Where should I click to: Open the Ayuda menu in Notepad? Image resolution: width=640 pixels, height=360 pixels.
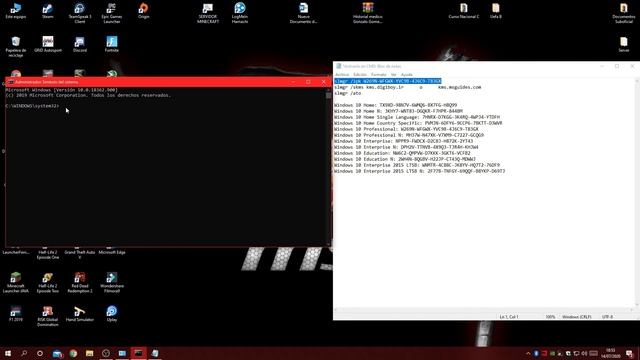pos(407,75)
